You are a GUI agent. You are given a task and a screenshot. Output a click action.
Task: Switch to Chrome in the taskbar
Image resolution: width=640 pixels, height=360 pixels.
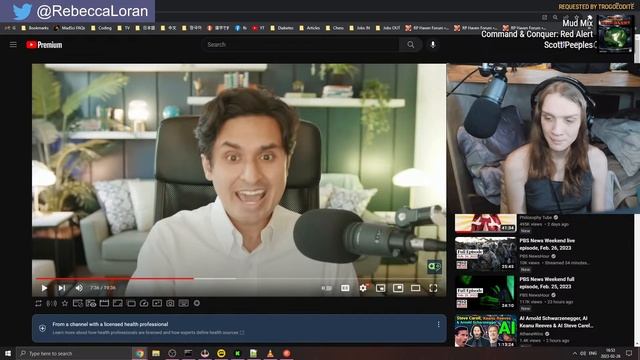tap(140, 353)
